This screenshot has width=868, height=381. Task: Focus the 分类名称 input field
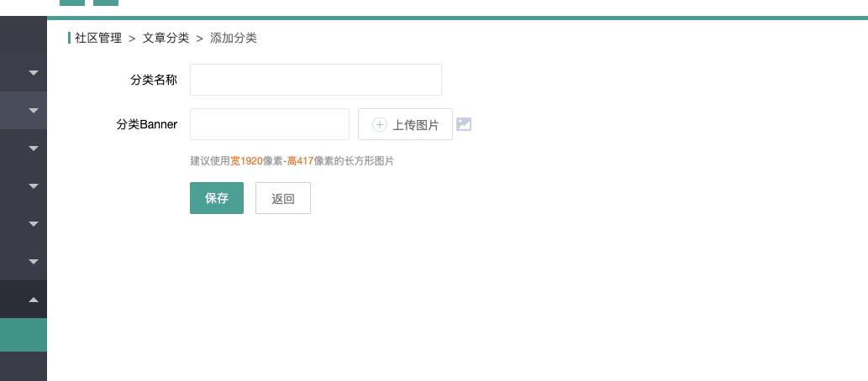316,80
